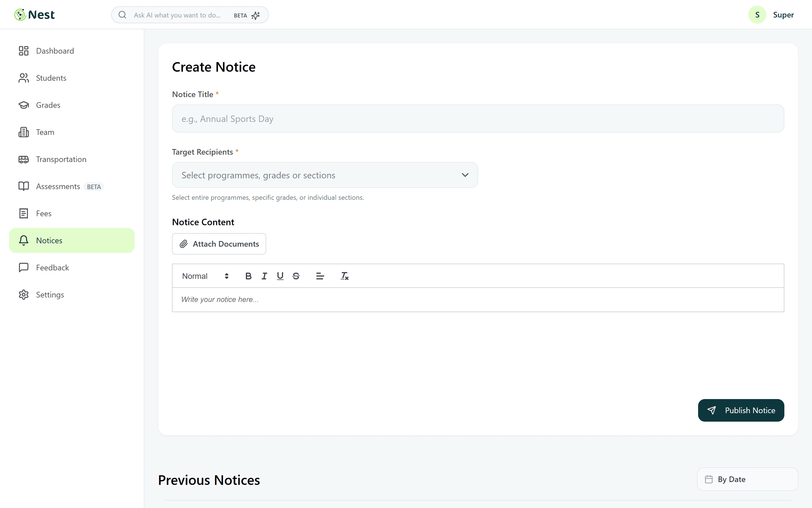812x508 pixels.
Task: Click the Previous Notices heading
Action: 209,480
